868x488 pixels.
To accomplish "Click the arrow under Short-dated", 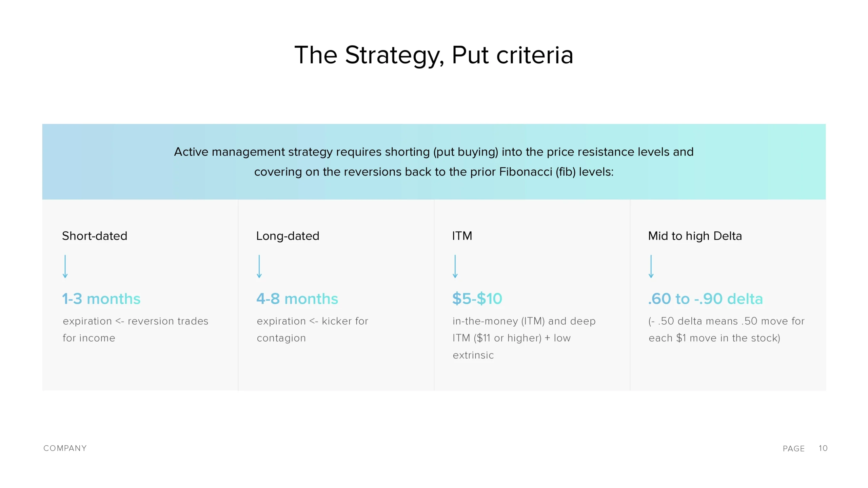I will tap(65, 266).
